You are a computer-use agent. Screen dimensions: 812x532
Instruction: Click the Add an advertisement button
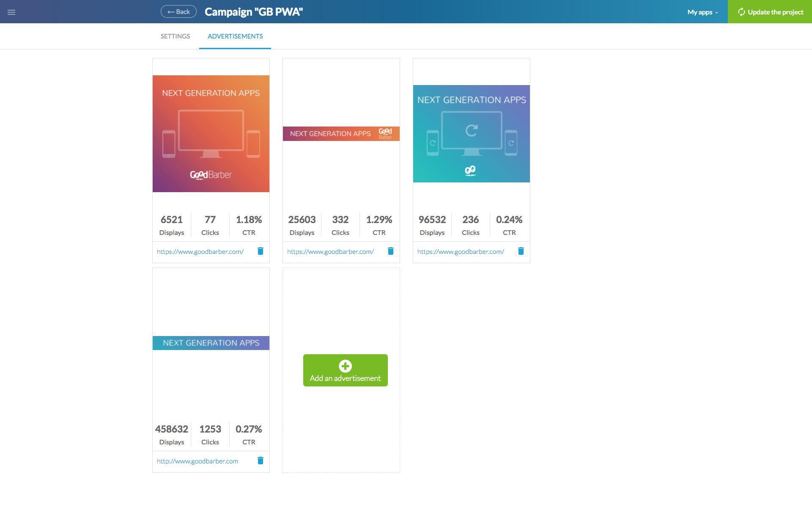click(345, 378)
